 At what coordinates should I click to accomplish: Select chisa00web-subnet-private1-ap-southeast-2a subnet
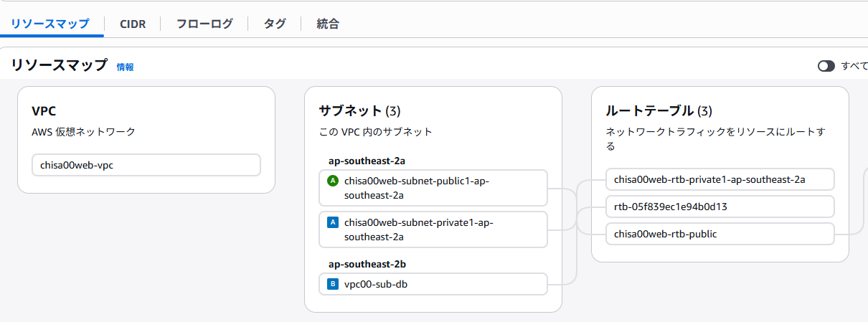(x=433, y=229)
